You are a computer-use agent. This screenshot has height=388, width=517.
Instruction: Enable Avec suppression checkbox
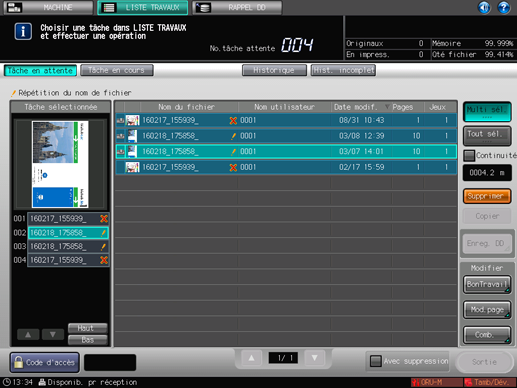pos(376,361)
